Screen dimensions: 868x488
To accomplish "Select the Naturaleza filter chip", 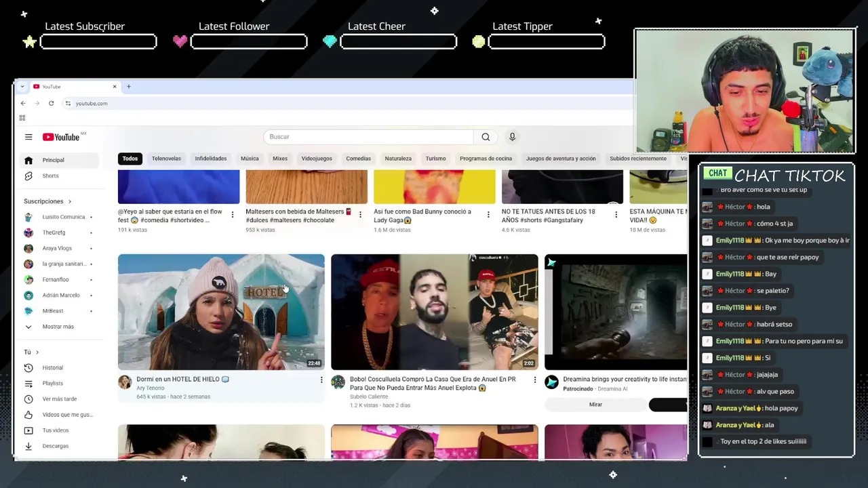I will point(398,159).
